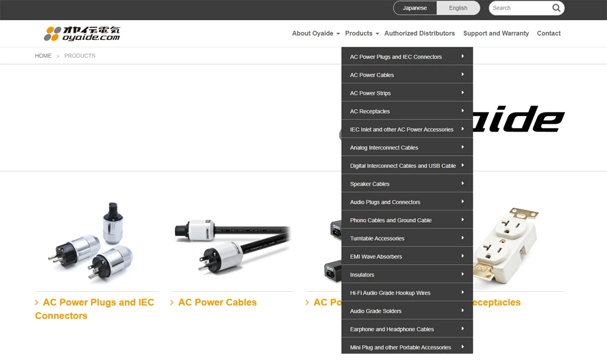Select Insulators menu entry
The image size is (607, 364).
point(407,275)
